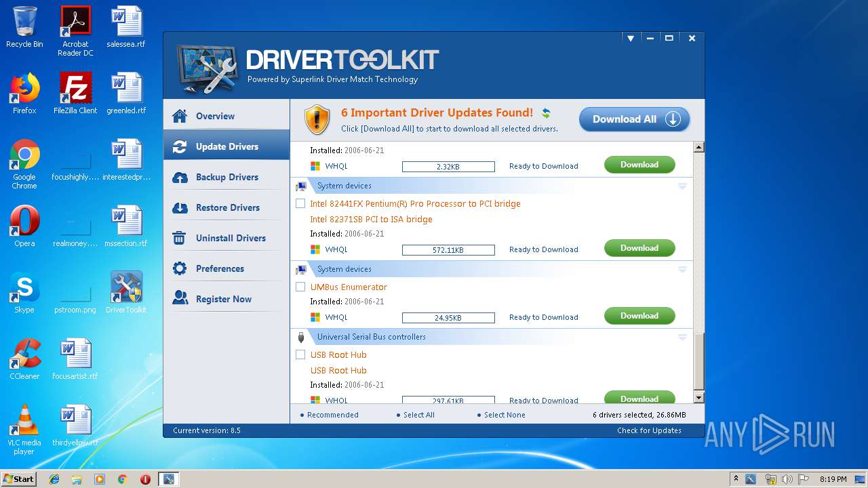This screenshot has height=488, width=868.
Task: Open Opera desktop shortcut
Action: (x=24, y=226)
